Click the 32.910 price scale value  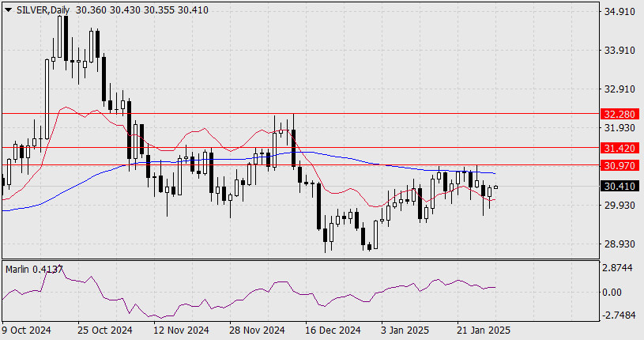620,89
